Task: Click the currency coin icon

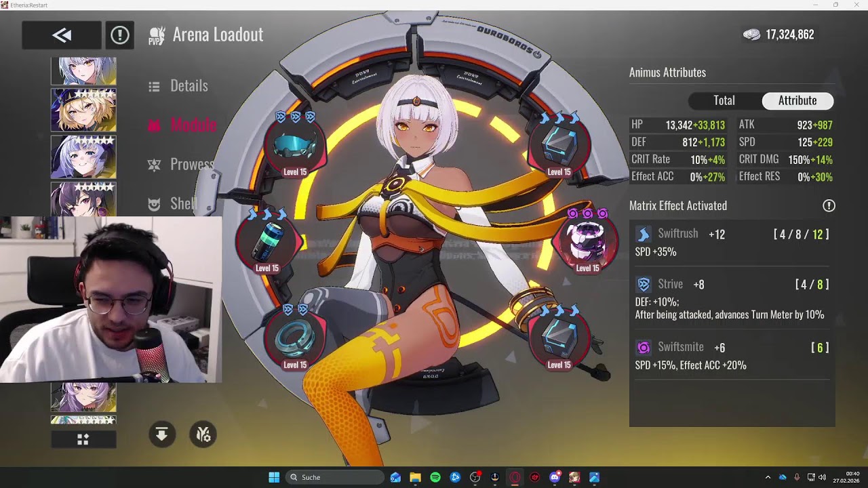Action: pos(751,35)
